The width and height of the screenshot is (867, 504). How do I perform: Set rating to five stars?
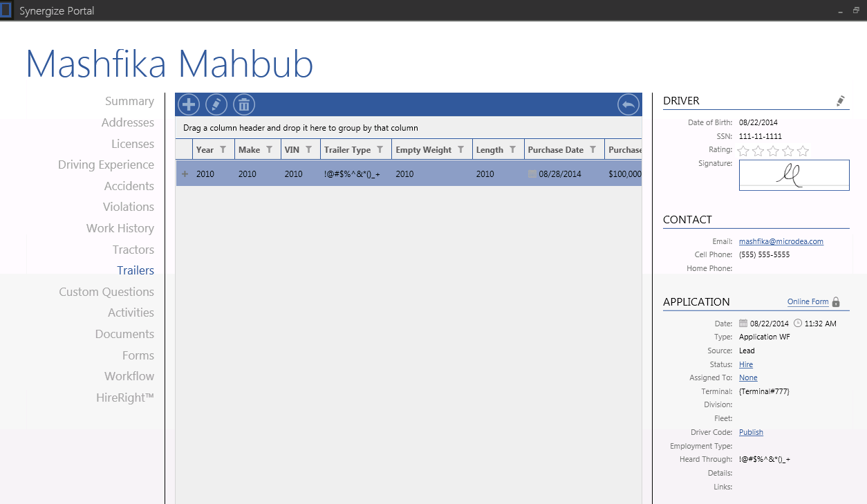(803, 151)
